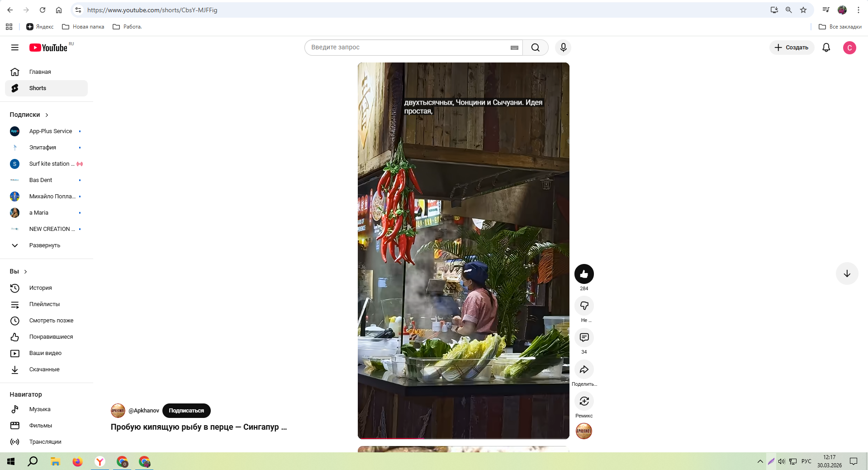868x470 pixels.
Task: Open the Эпитафия subscription
Action: [46, 148]
